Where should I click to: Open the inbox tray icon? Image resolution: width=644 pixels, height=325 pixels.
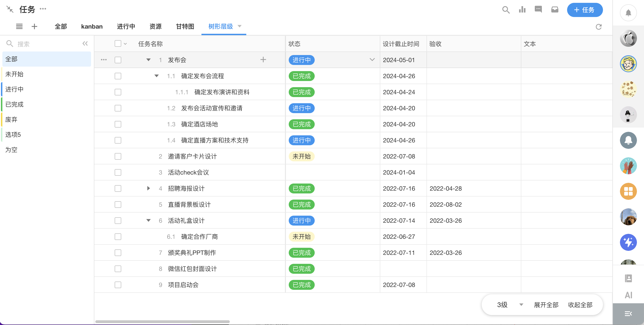pyautogui.click(x=555, y=9)
